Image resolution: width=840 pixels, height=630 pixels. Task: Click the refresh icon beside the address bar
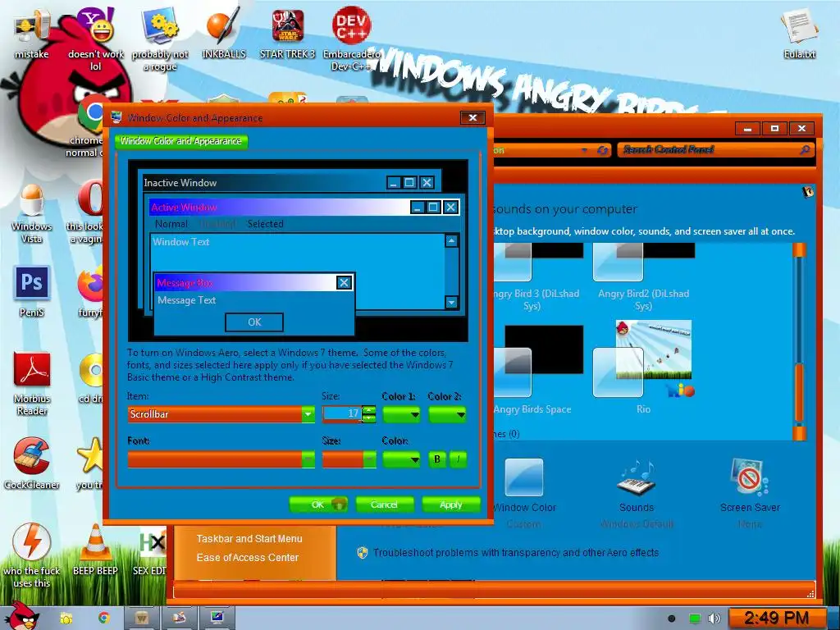click(x=603, y=151)
